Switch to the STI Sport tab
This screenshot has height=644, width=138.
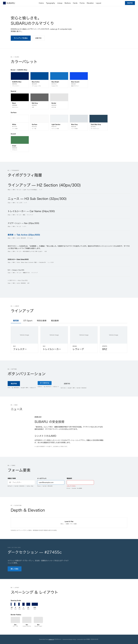coord(28,320)
